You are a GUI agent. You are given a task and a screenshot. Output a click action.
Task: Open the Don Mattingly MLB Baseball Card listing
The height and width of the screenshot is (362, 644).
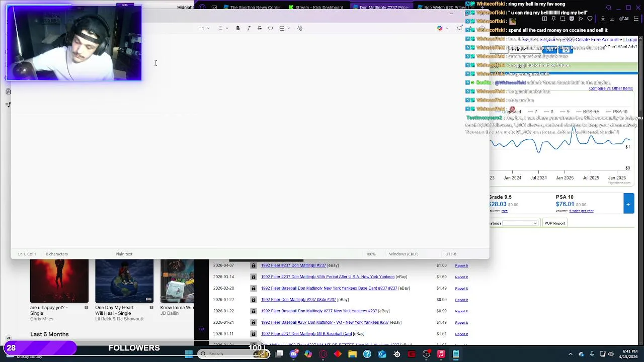point(306,334)
